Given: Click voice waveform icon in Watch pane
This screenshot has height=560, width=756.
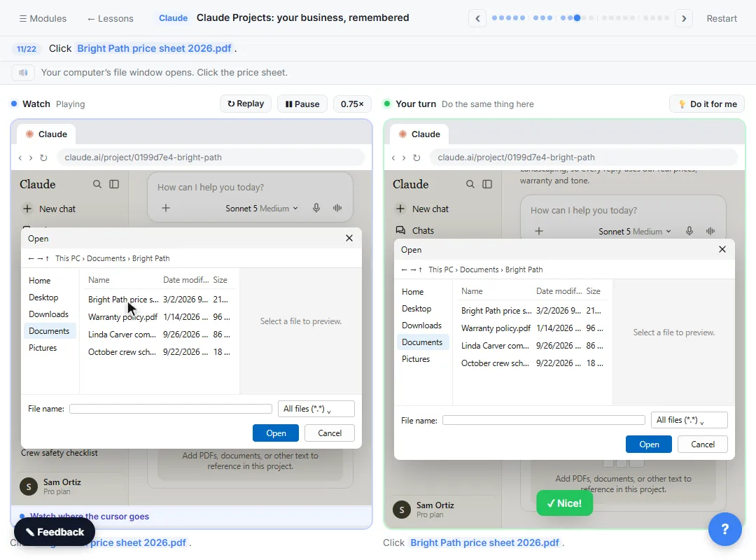Looking at the screenshot, I should 337,208.
